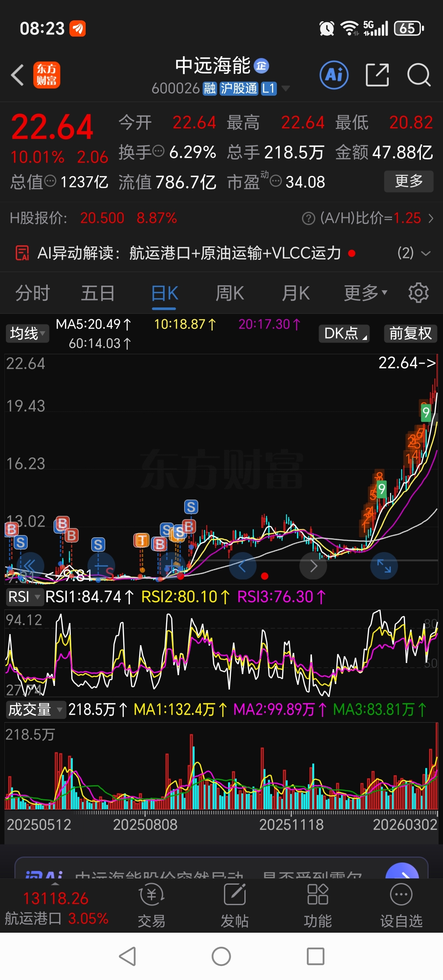The width and height of the screenshot is (443, 980).
Task: Tap the blue S signal marker at chart peak
Action: pyautogui.click(x=191, y=507)
